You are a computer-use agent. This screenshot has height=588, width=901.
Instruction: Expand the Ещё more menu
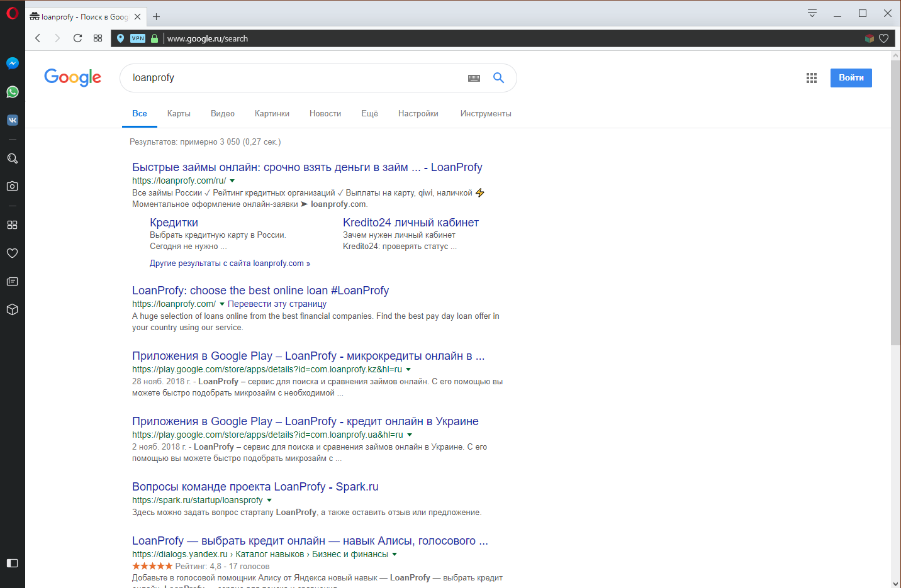pos(369,114)
